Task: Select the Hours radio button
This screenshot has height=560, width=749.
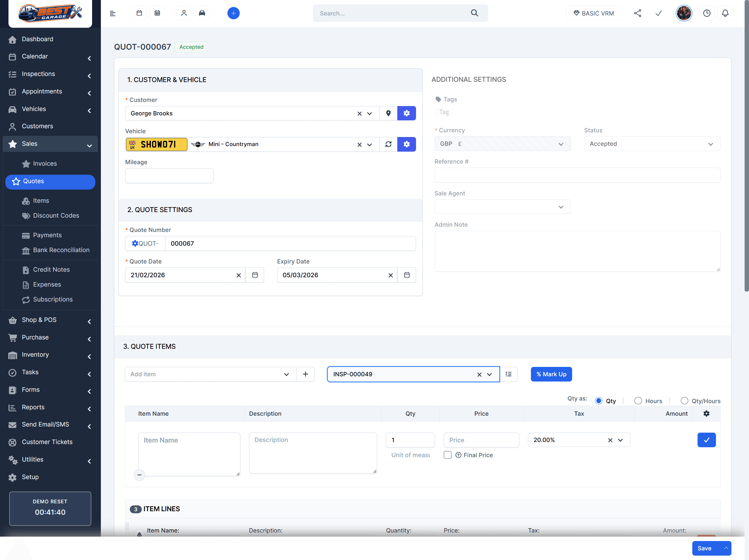Action: tap(638, 401)
